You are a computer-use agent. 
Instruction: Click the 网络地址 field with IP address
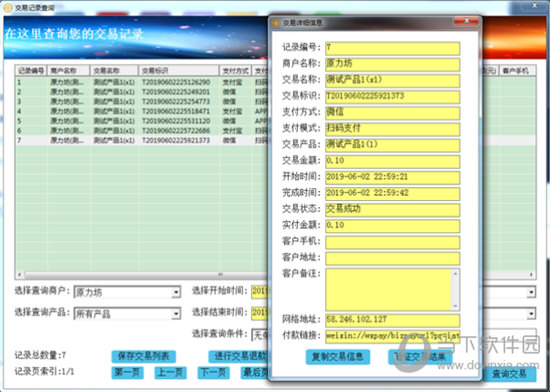(393, 320)
